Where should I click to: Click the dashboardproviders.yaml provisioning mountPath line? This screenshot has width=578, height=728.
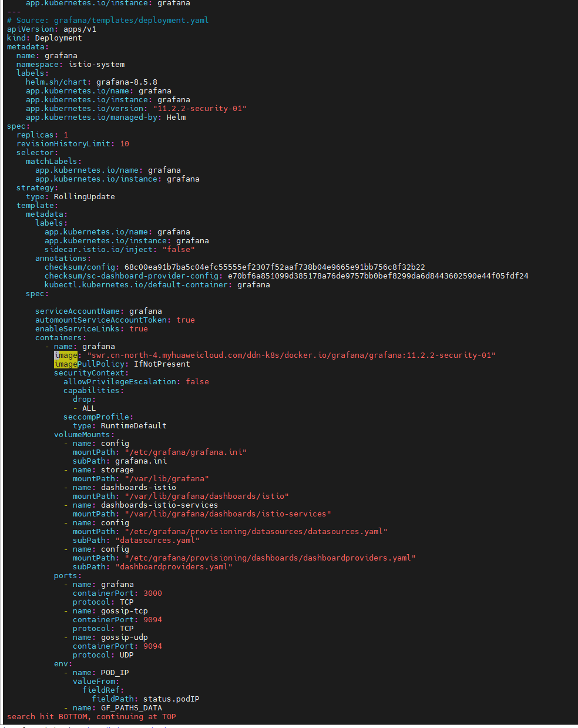pyautogui.click(x=244, y=558)
